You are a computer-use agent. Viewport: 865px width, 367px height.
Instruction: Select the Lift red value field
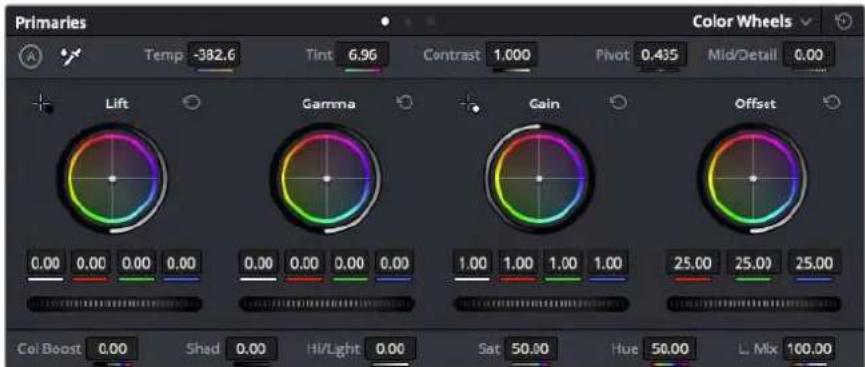[x=90, y=263]
